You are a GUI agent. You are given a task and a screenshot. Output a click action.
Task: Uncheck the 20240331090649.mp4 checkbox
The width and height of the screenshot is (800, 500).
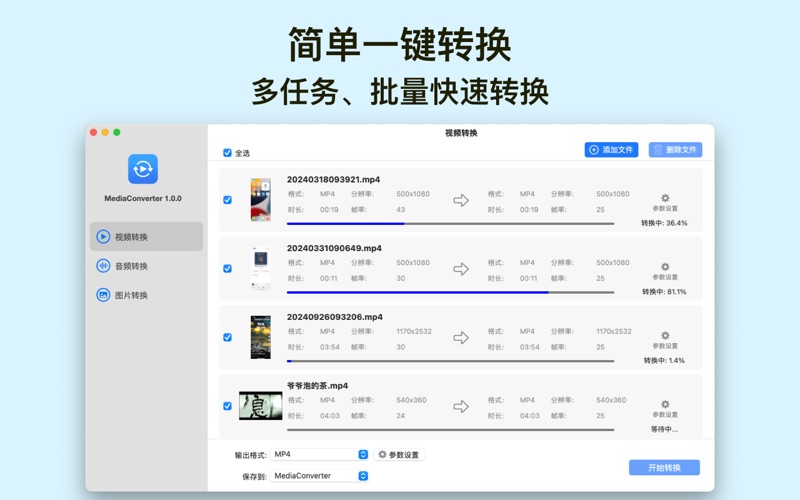point(228,269)
